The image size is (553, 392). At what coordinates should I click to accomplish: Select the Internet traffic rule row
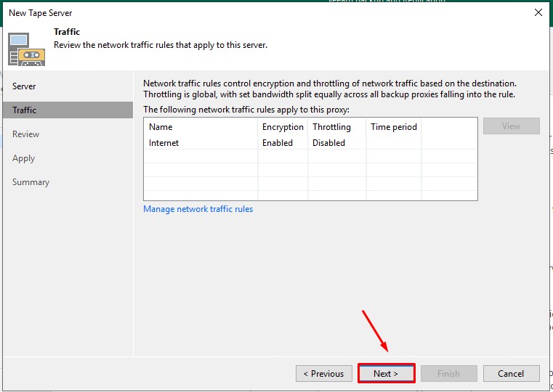pos(164,143)
